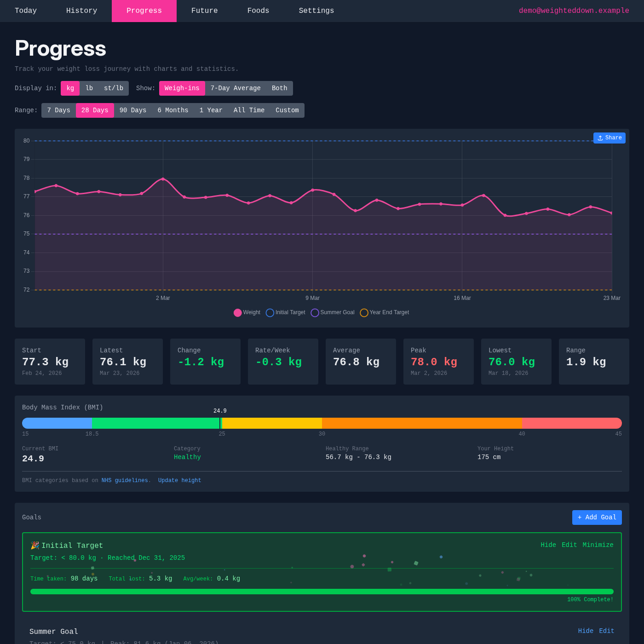Open the Custom range option
Viewport: 644px width, 644px height.
(287, 110)
